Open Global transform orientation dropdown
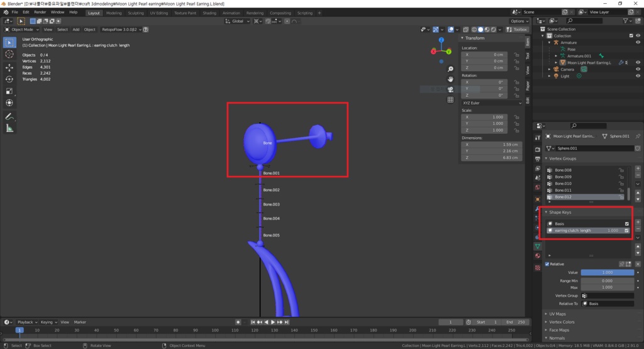 237,21
